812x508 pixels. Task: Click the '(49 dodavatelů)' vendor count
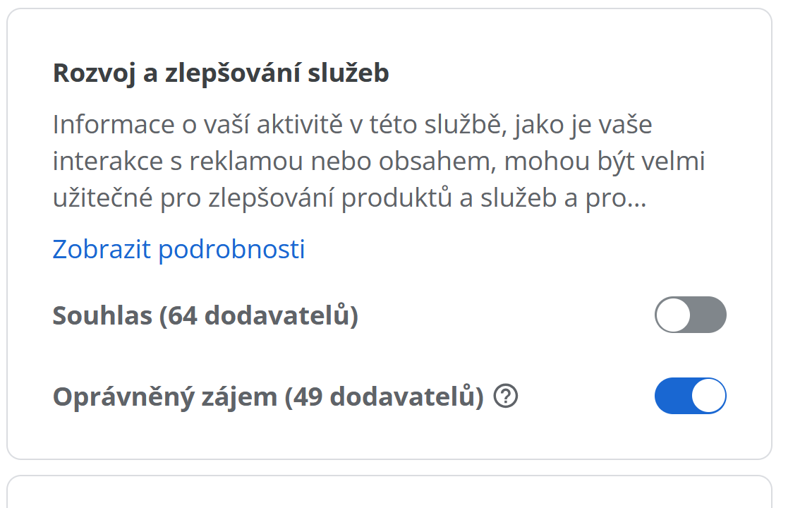click(x=384, y=397)
